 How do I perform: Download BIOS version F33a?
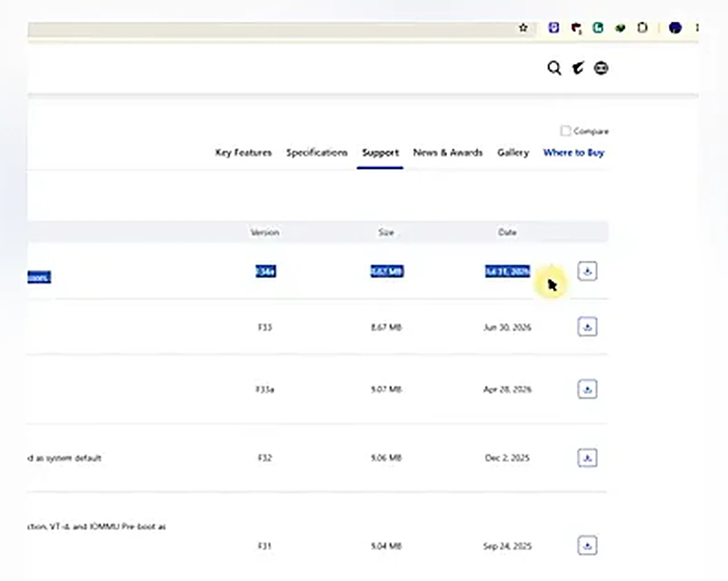click(x=588, y=389)
